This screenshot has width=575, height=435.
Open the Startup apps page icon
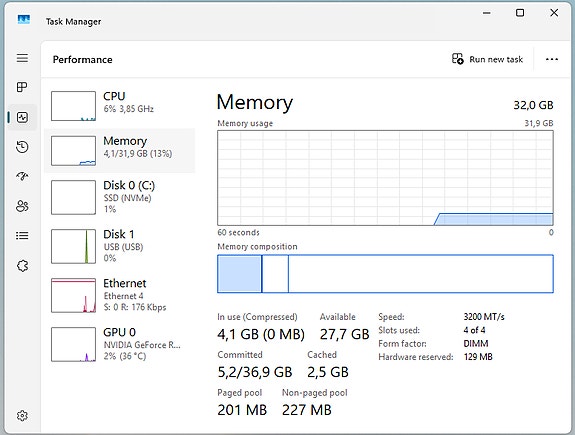click(x=22, y=176)
